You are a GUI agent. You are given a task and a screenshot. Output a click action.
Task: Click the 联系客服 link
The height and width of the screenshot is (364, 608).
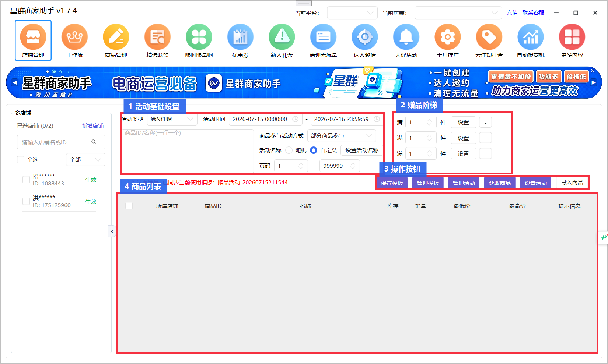pos(533,13)
